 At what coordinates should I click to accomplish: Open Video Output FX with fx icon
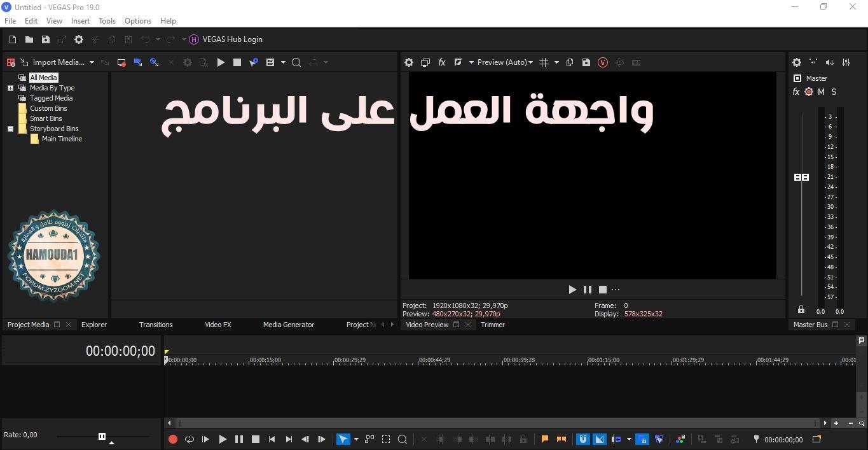[x=442, y=62]
